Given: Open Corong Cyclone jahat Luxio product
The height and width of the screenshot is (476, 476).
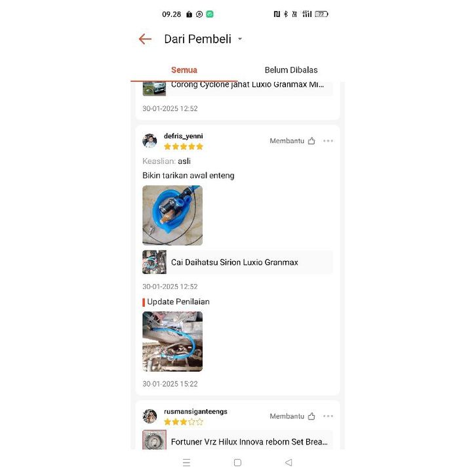Looking at the screenshot, I should pyautogui.click(x=237, y=89).
